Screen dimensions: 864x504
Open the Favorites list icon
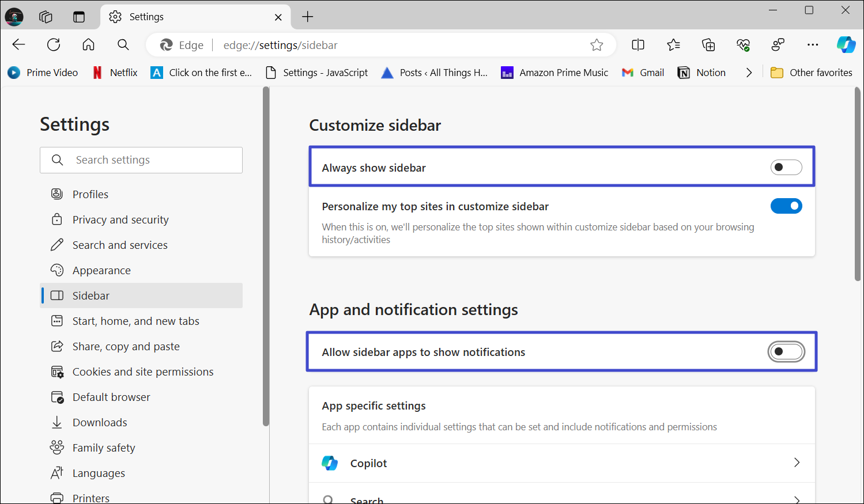(673, 45)
